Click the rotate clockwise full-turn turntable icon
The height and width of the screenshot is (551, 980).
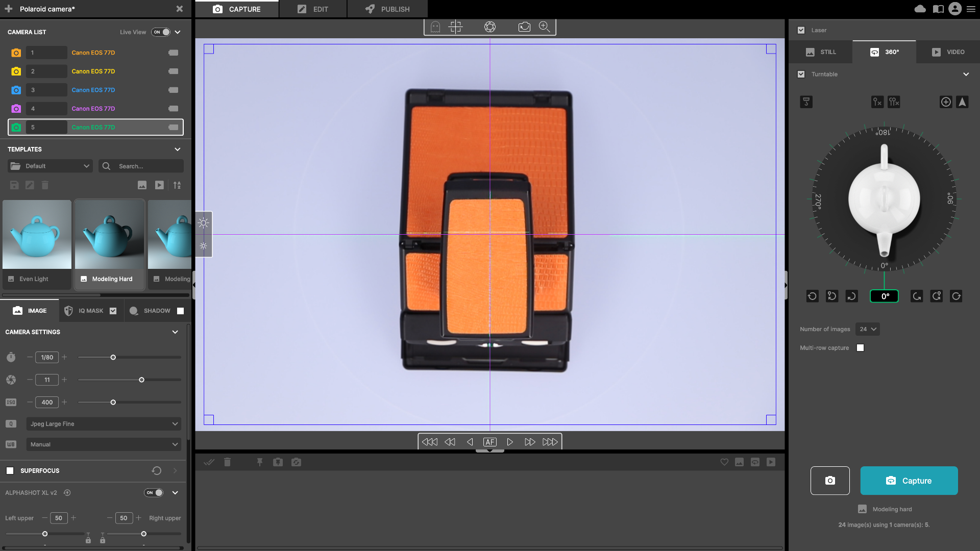956,296
